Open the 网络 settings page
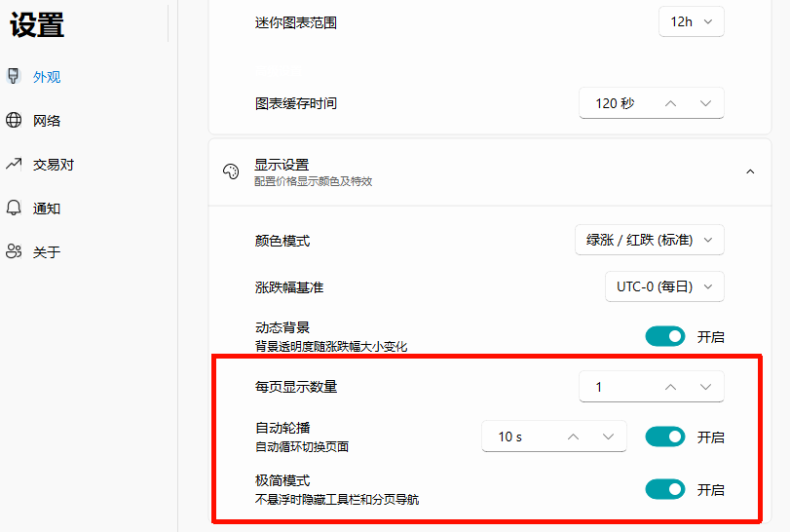 [47, 121]
